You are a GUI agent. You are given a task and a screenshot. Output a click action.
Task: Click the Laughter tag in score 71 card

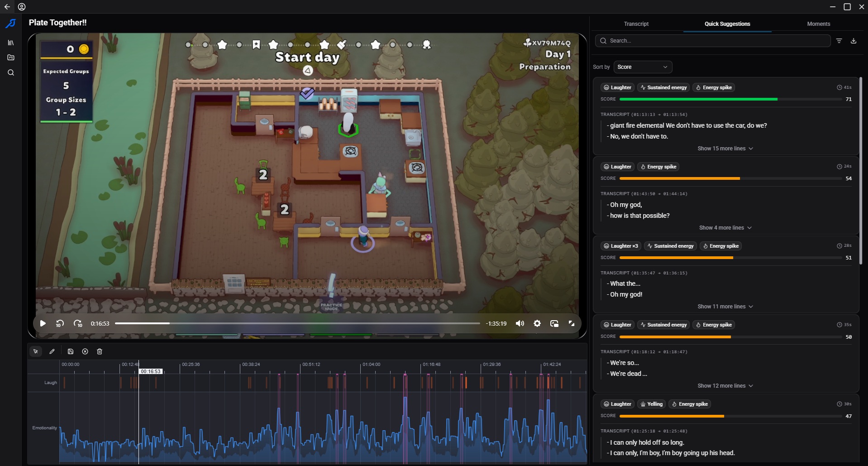(617, 87)
